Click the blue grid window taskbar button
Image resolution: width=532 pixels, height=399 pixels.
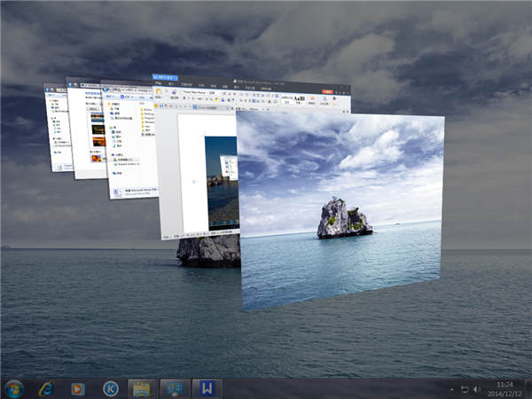(x=175, y=389)
